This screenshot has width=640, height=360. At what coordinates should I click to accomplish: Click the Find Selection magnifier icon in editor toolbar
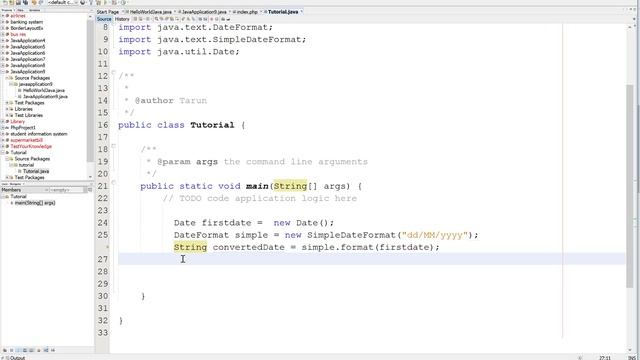[x=156, y=19]
